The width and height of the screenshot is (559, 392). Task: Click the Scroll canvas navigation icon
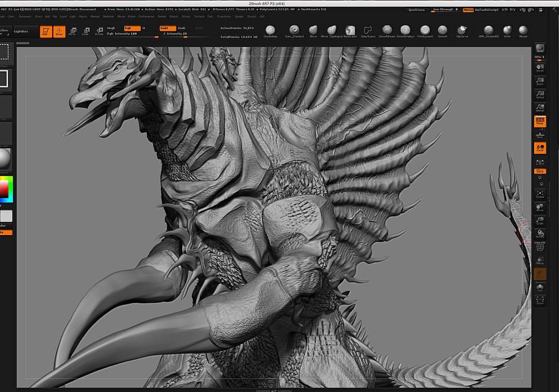pos(540,68)
